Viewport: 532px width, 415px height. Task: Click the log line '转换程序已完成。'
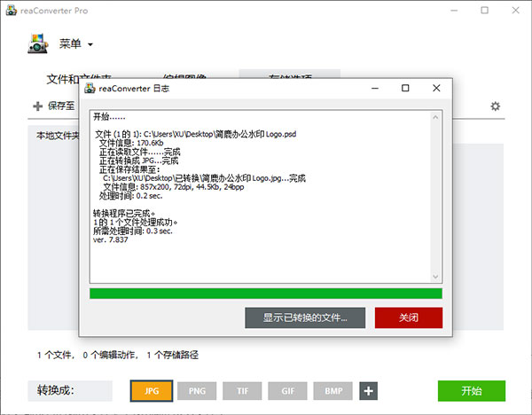pyautogui.click(x=124, y=214)
